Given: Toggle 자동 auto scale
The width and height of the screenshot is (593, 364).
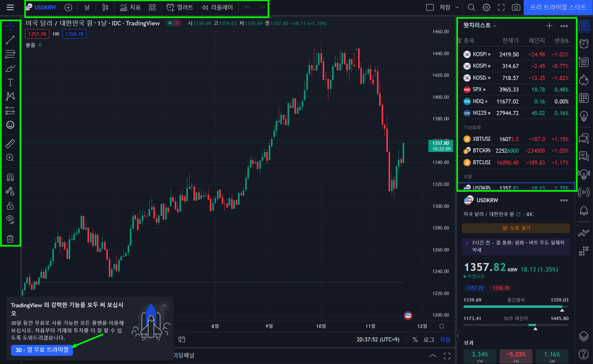Looking at the screenshot, I should (x=445, y=340).
